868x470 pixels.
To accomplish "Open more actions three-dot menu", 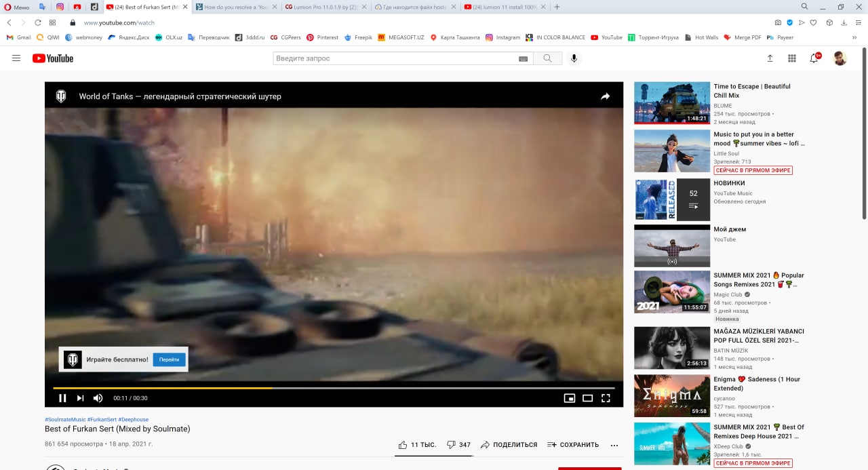I will click(x=614, y=445).
